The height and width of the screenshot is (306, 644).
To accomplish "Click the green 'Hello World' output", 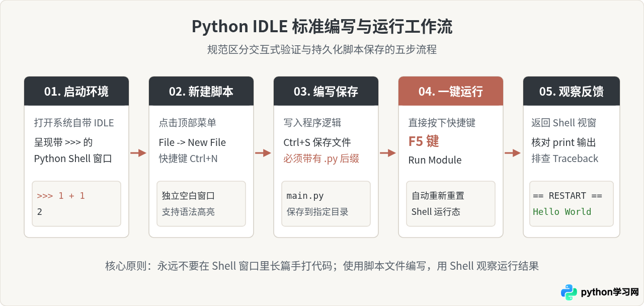I will 562,212.
